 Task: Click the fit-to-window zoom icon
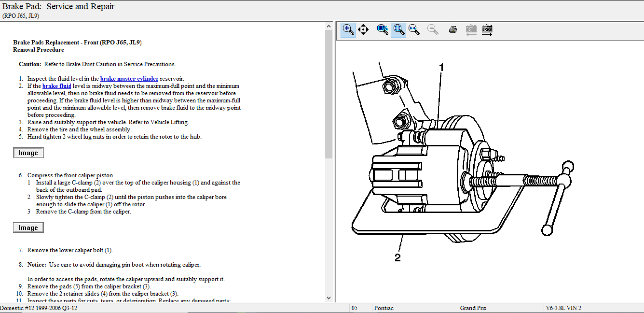pyautogui.click(x=398, y=29)
